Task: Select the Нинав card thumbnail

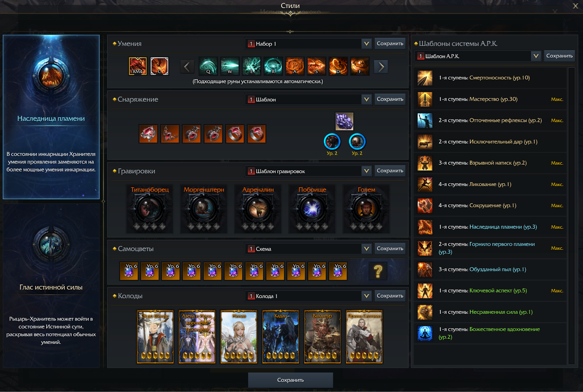Action: [x=239, y=337]
